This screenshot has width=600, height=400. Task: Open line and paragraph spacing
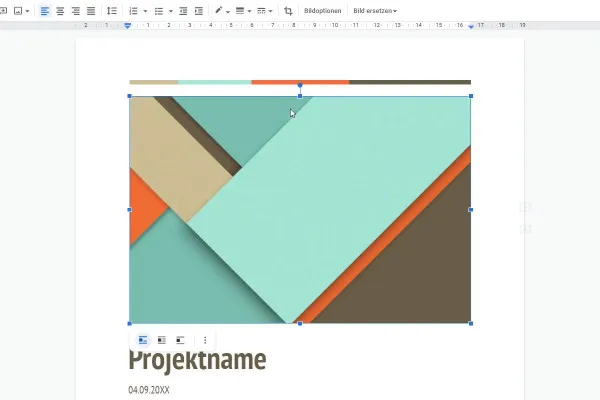coord(112,11)
